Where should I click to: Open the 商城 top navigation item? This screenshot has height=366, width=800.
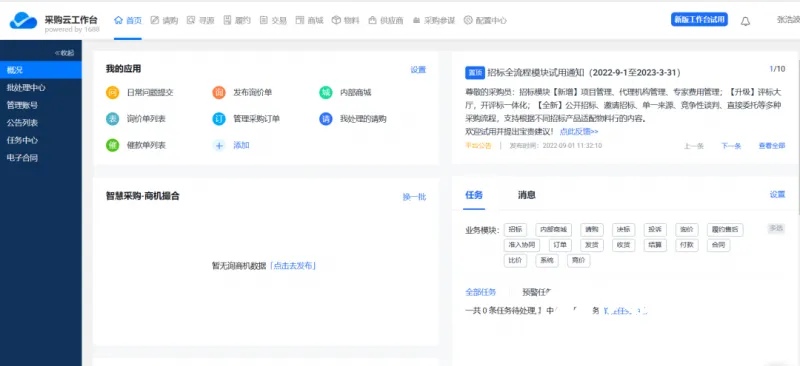tap(310, 20)
